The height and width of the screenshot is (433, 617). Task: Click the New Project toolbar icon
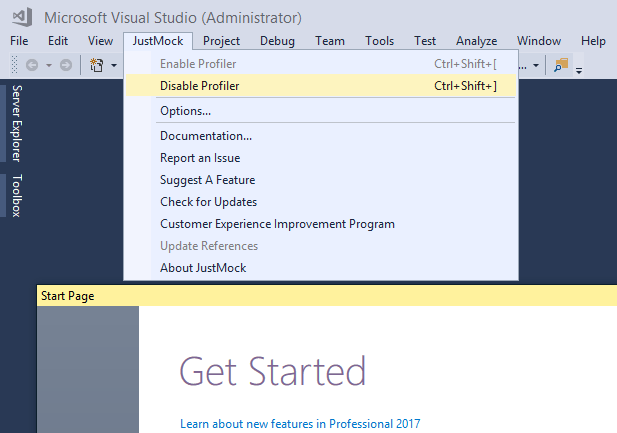point(96,65)
